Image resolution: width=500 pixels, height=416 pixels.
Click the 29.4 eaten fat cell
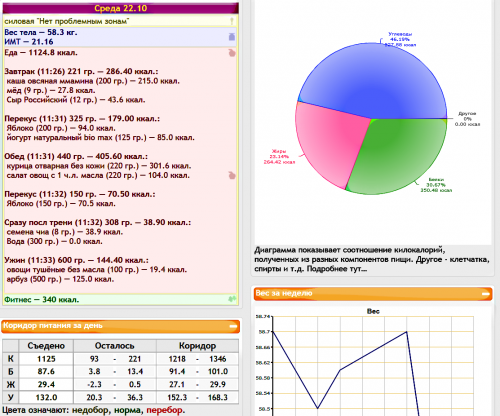tap(46, 384)
